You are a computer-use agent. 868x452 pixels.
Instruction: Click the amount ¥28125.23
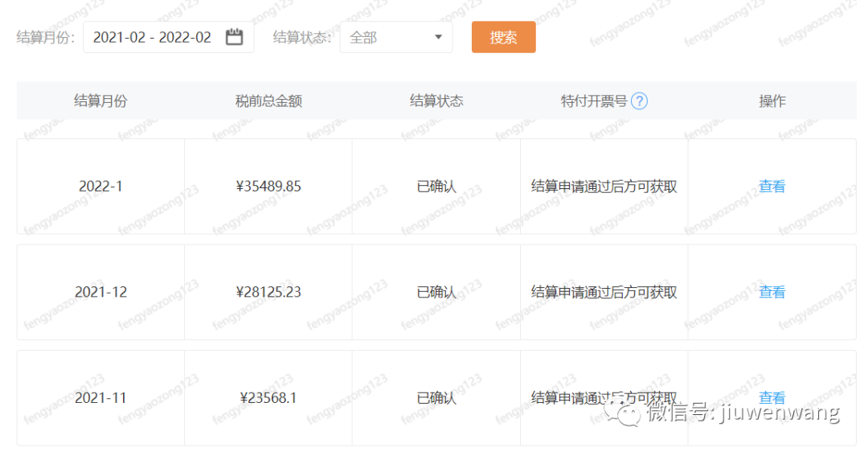point(268,292)
